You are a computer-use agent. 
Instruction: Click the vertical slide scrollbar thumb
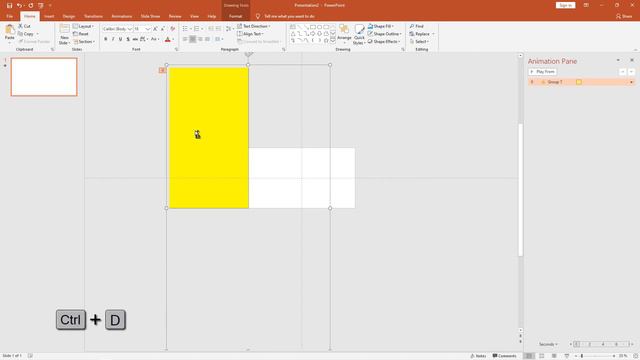pos(520,190)
